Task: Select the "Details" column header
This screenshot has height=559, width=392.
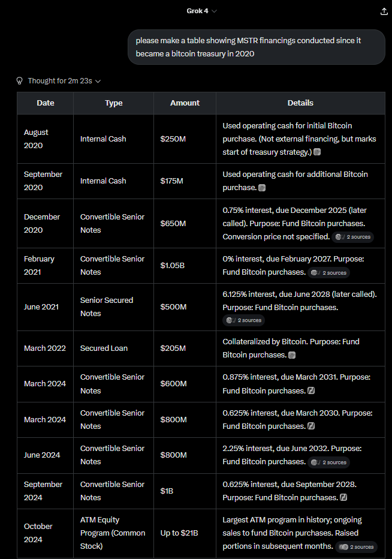Action: pos(300,103)
